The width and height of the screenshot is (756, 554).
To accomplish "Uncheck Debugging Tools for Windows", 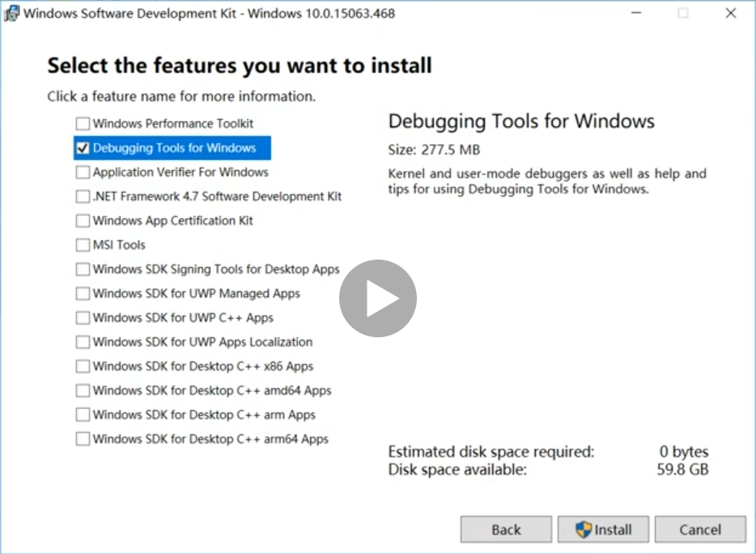I will (83, 148).
